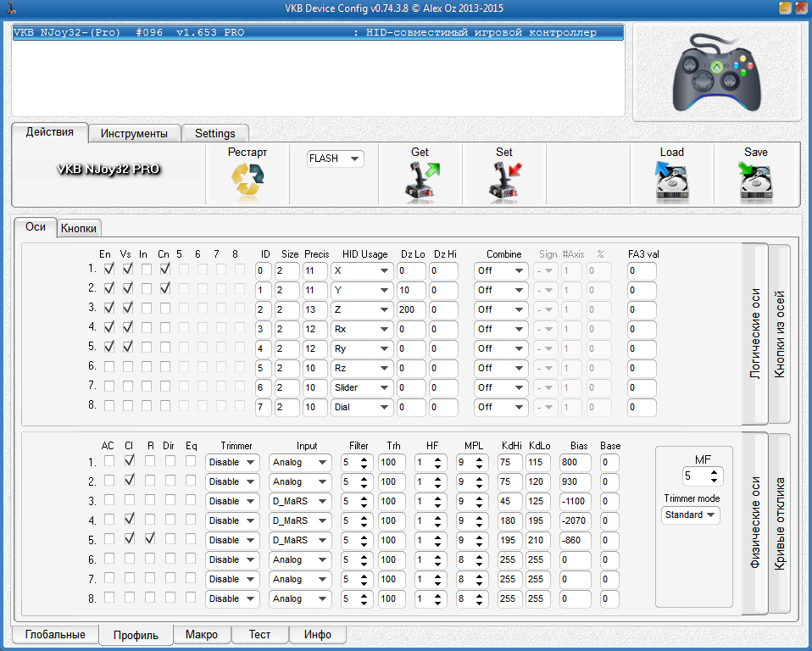Toggle the Cn checkbox for logical axis 2
The height and width of the screenshot is (651, 812).
click(x=165, y=288)
